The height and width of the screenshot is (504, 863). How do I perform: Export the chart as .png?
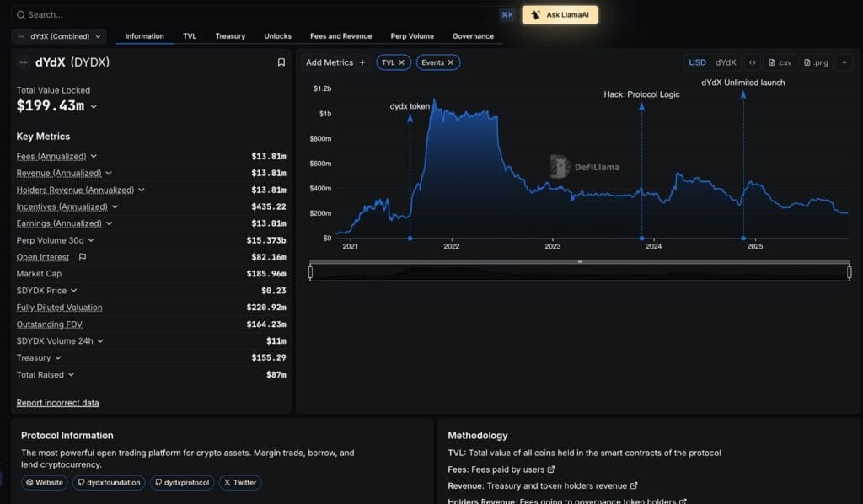pyautogui.click(x=816, y=62)
